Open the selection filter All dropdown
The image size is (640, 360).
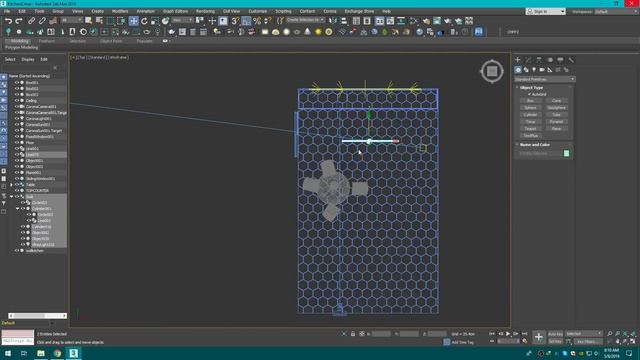(72, 20)
